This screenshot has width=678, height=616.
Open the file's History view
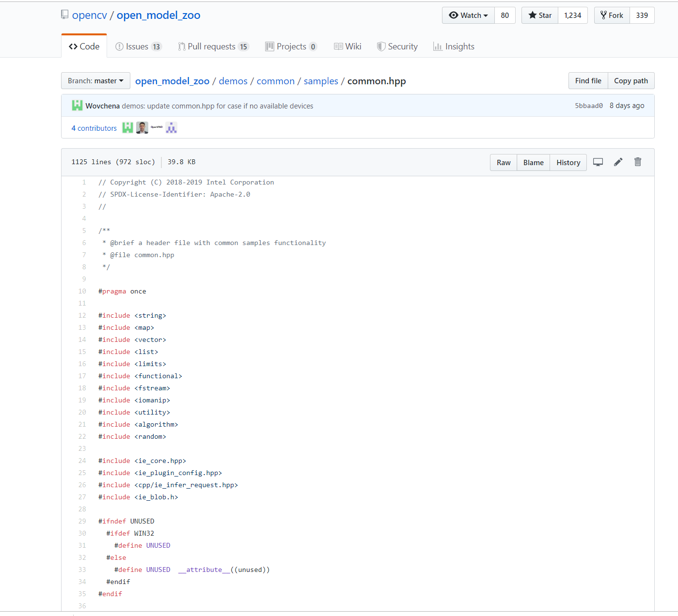(568, 162)
